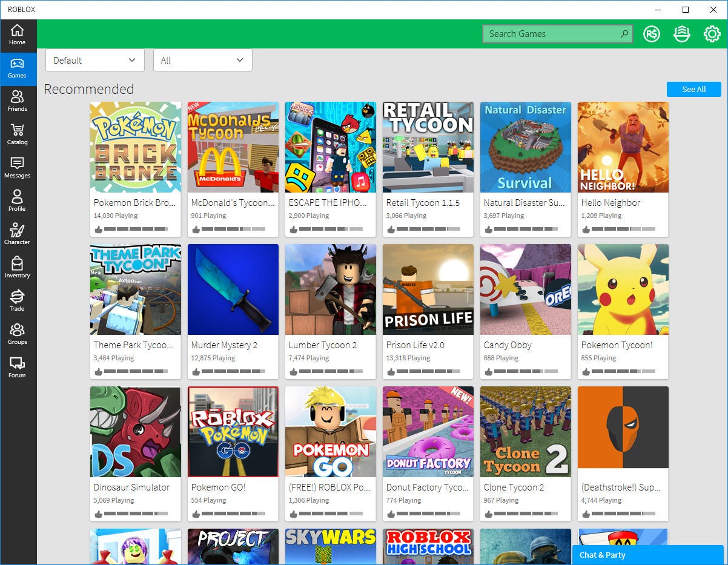Open the settings gear icon
Viewport: 728px width, 565px height.
pos(712,34)
